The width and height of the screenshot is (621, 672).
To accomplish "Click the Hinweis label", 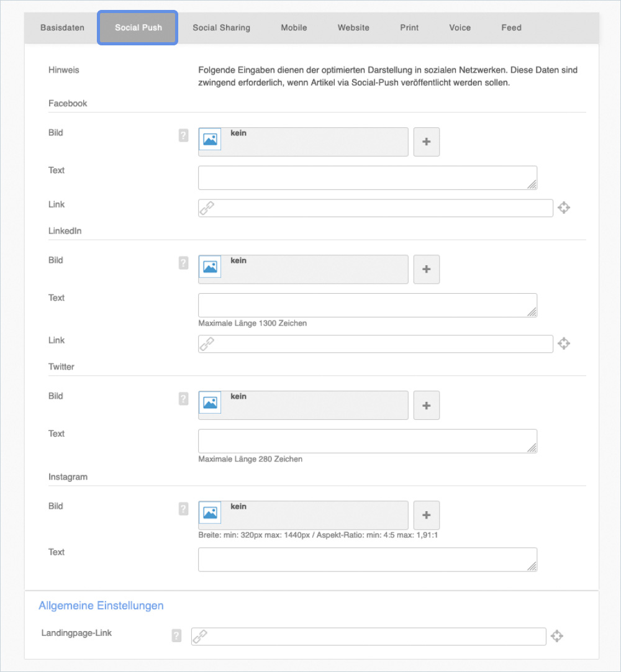I will [x=64, y=70].
